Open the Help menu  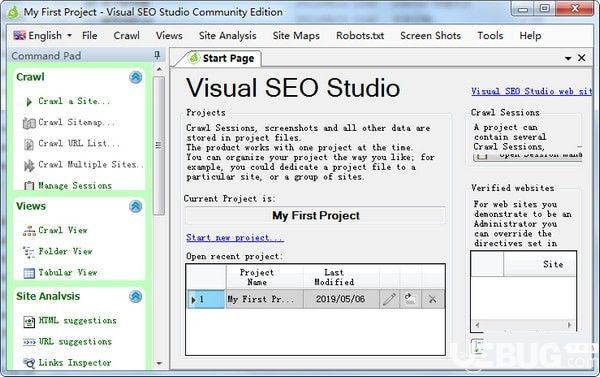pos(530,36)
